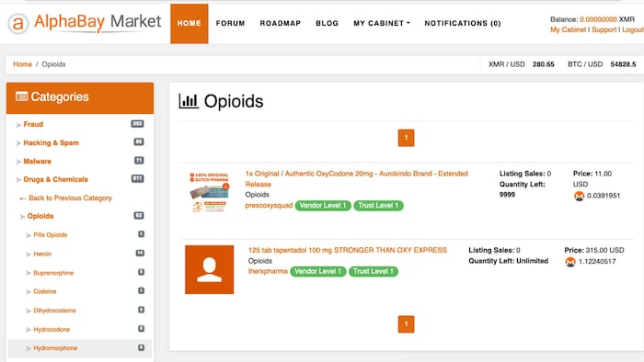
Task: Expand the Dihydrocodeine subcategory arrow
Action: click(x=29, y=311)
